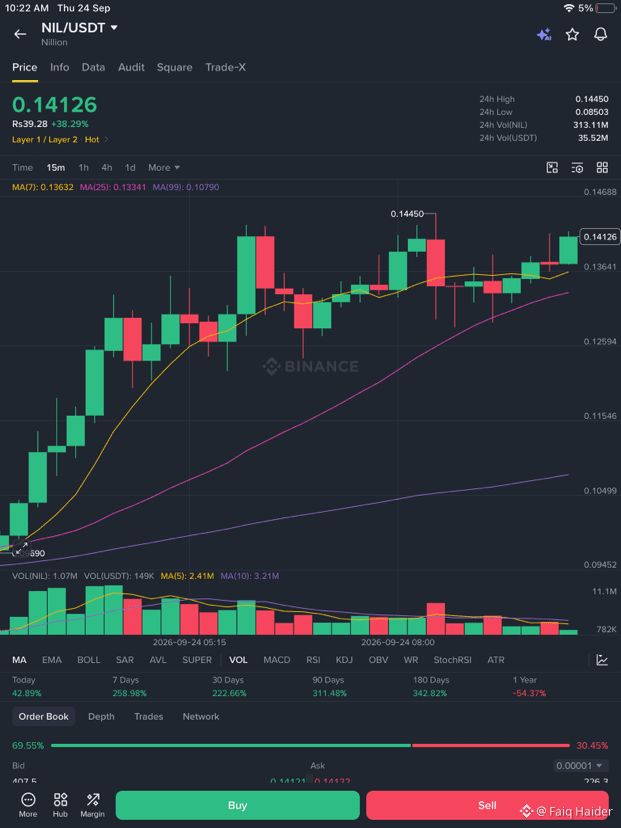Open the Hub icon in bottom bar

60,805
